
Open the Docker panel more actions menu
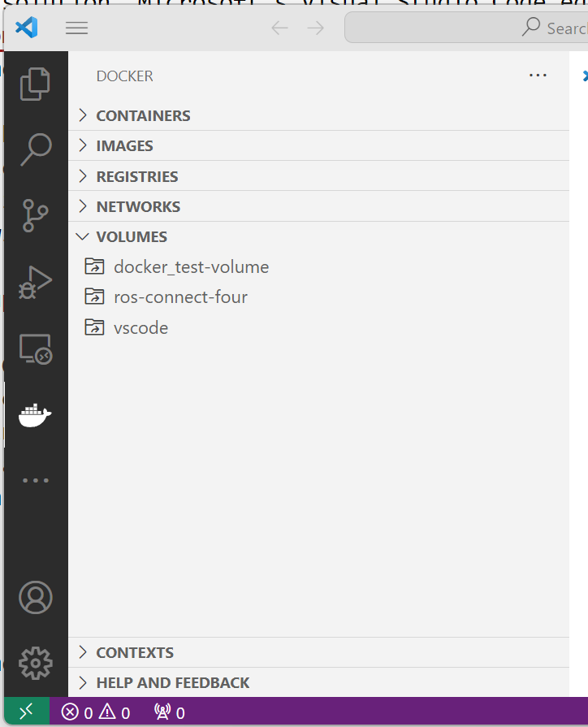point(538,75)
